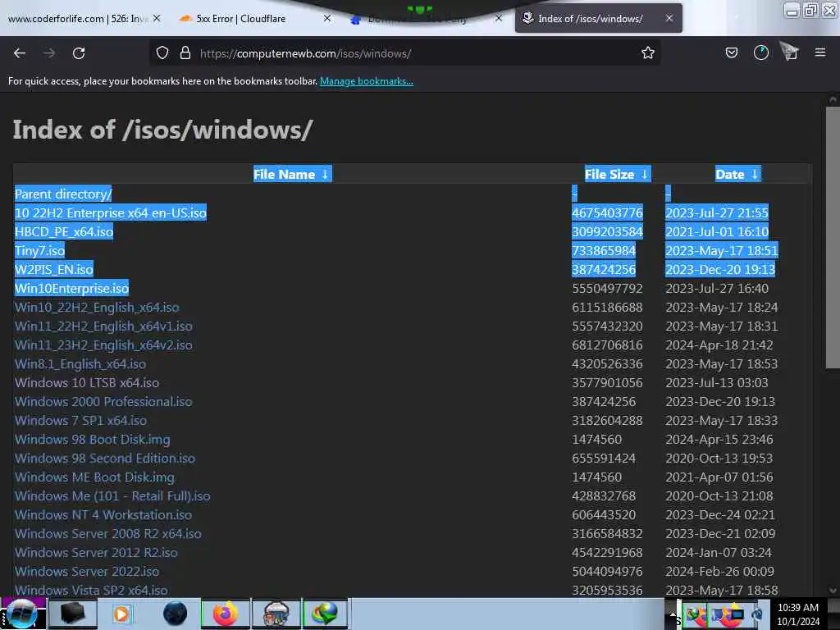
Task: Open the Windows Start orb
Action: point(21,614)
